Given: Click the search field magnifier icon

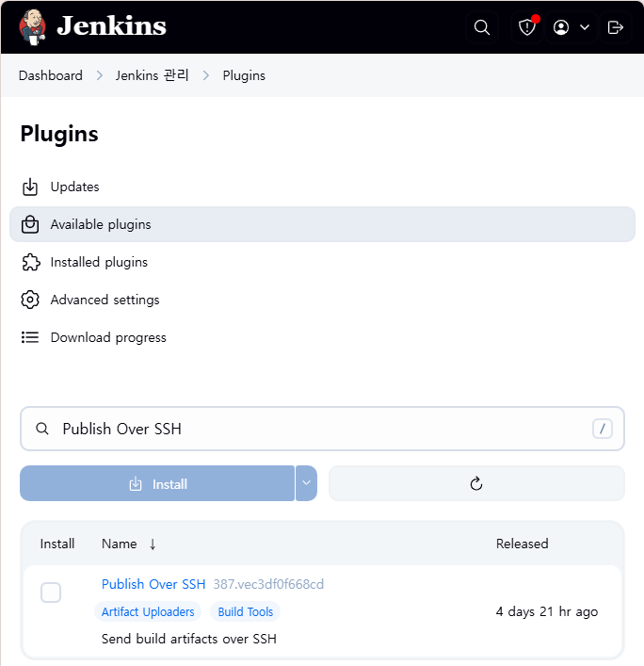Looking at the screenshot, I should (42, 429).
